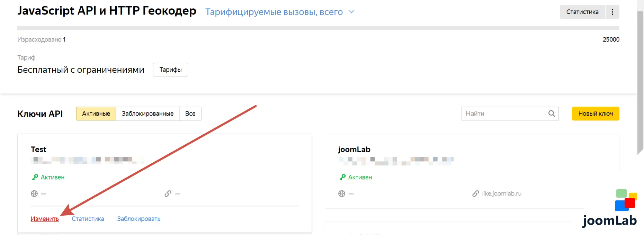Click the usage progress bar
Image resolution: width=644 pixels, height=235 pixels.
[x=318, y=28]
